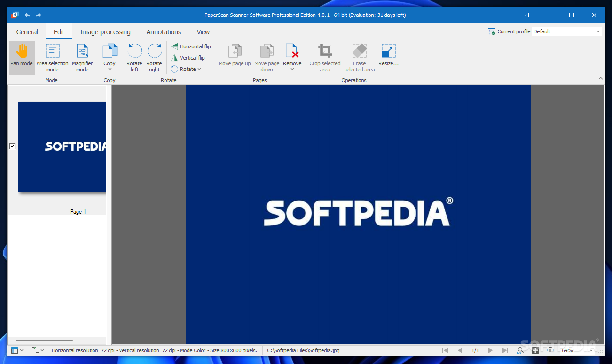The image size is (612, 364).
Task: Click the main Softpedia image
Action: coord(358,215)
